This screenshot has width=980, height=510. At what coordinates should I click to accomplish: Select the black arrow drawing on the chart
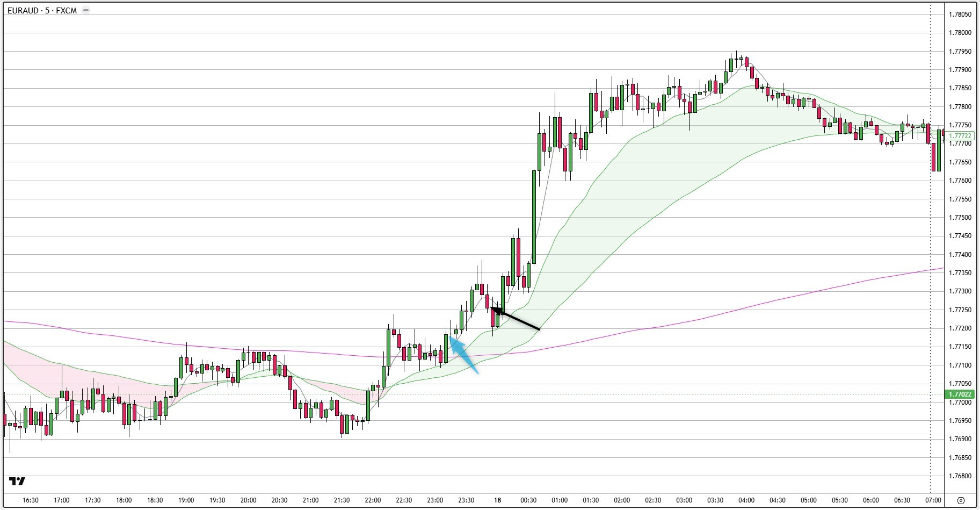pos(516,317)
